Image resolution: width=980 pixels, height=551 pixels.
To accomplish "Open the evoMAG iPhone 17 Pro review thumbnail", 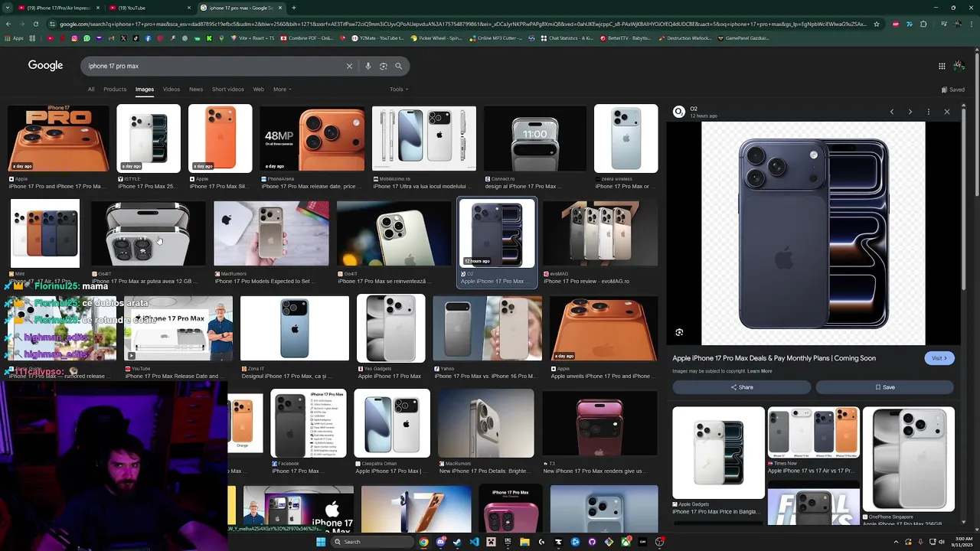I will click(600, 234).
